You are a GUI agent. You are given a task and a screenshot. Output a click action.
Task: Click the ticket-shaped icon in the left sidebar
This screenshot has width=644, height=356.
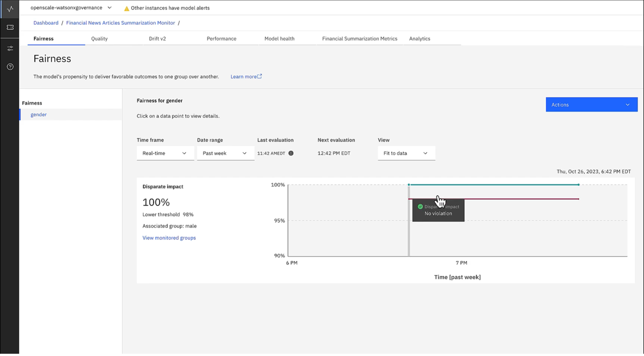point(9,27)
